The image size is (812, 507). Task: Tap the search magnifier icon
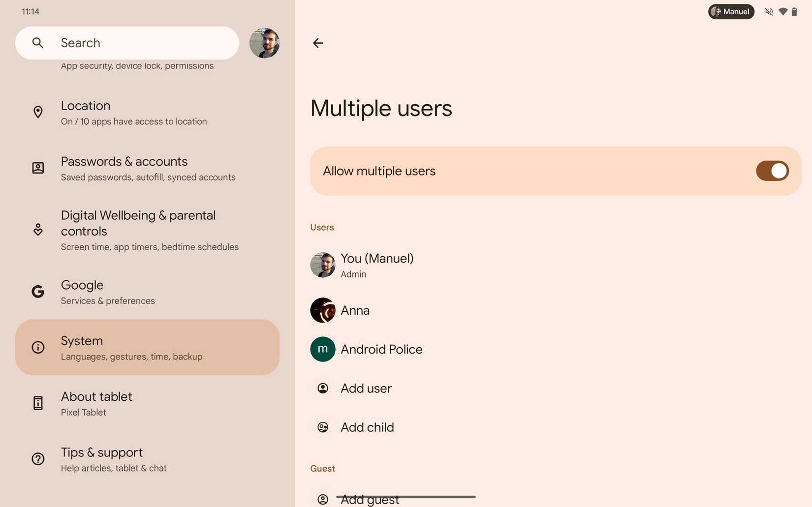(38, 43)
